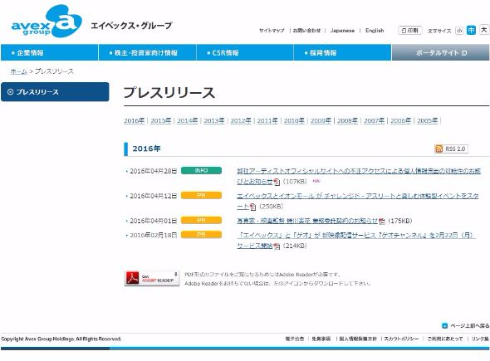Open PDF icon beside the 175KB release

(382, 221)
